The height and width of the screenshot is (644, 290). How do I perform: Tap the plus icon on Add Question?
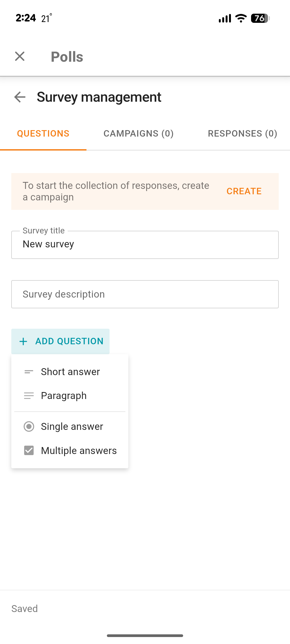(23, 341)
